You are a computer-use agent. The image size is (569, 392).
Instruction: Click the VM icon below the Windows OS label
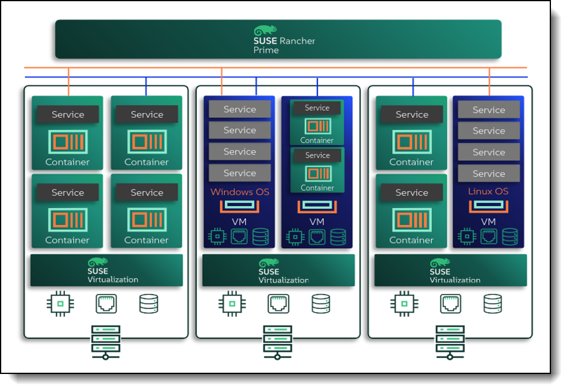point(239,206)
